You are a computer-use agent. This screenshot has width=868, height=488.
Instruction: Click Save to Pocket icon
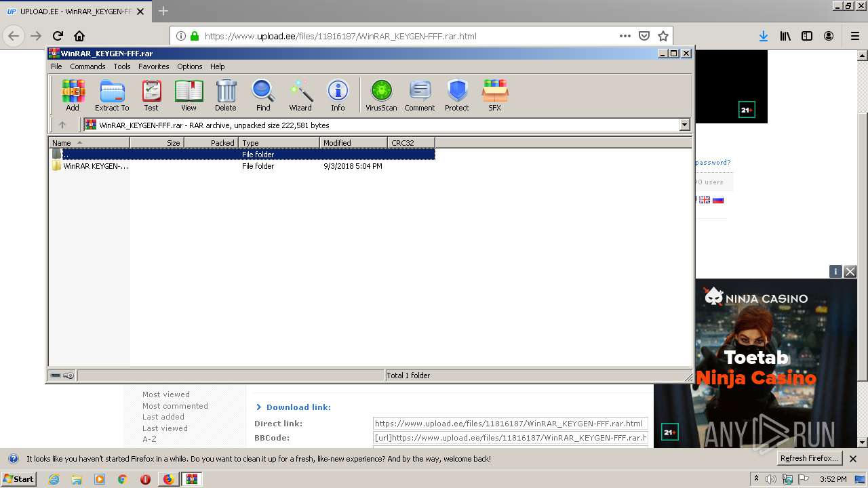(x=644, y=36)
